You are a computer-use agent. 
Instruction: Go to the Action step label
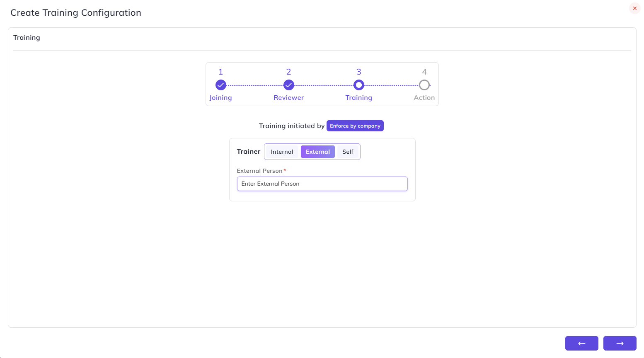point(424,98)
